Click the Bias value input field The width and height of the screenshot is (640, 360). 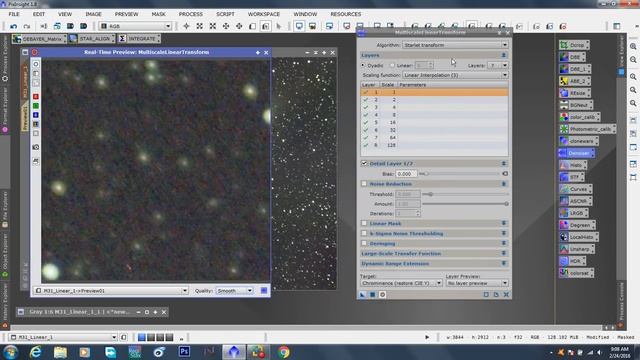click(x=406, y=173)
